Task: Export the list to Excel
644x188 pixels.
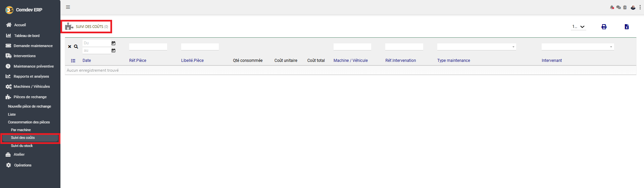Action: [627, 27]
